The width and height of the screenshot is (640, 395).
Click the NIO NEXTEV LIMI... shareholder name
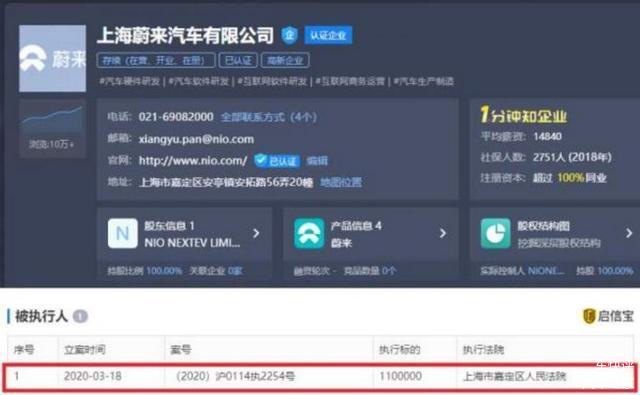192,243
